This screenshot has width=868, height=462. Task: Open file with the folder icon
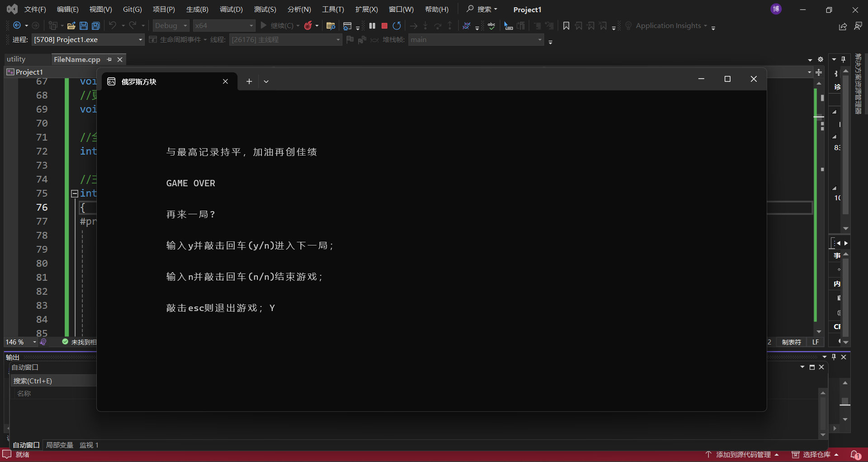point(71,26)
